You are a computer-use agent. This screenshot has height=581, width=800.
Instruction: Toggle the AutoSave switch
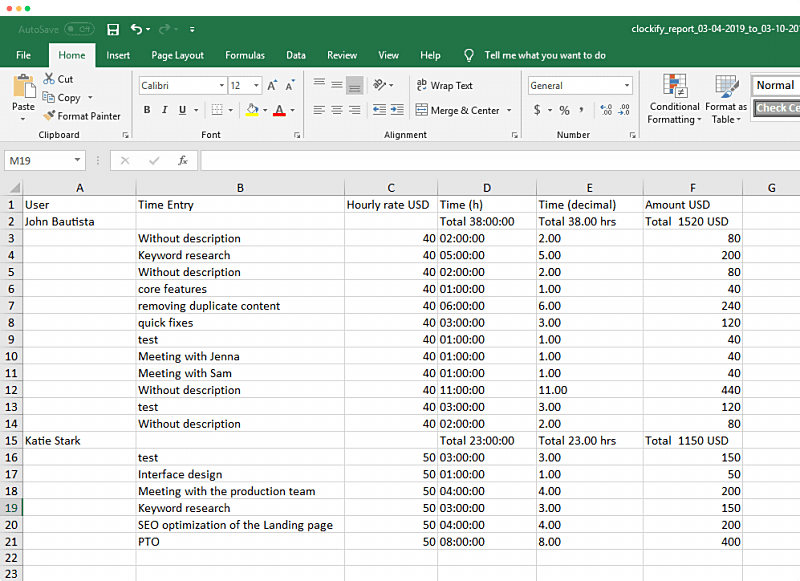(x=79, y=29)
